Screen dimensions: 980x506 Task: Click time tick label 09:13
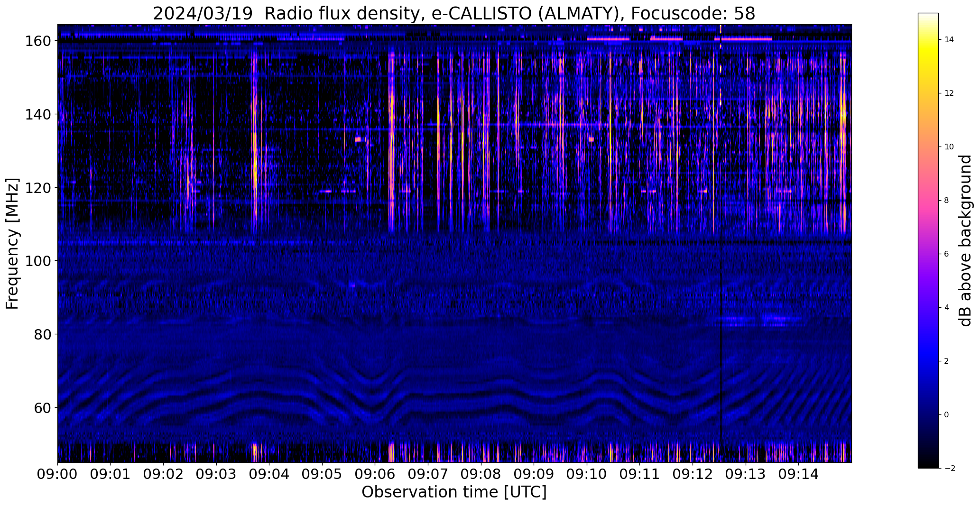pyautogui.click(x=746, y=474)
